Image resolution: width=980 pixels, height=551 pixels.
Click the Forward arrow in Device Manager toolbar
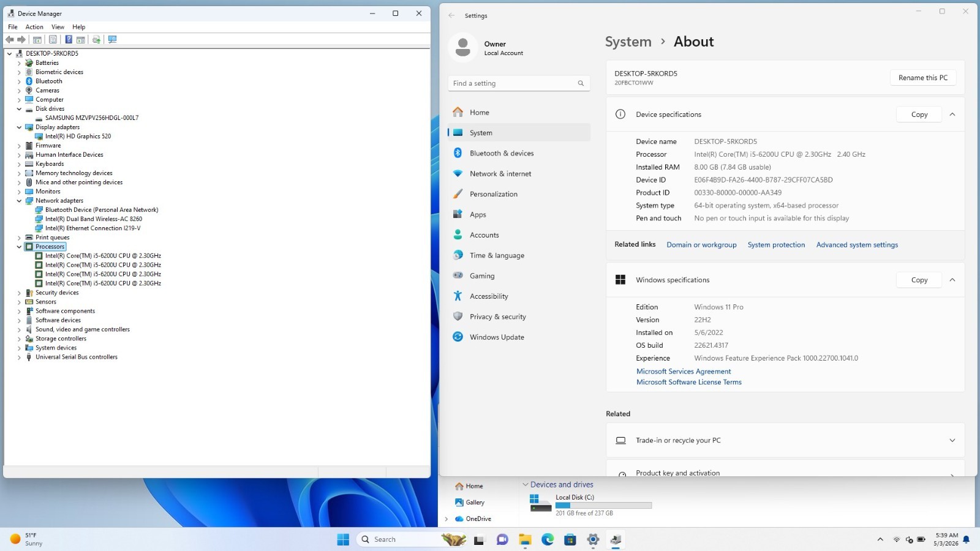[21, 39]
